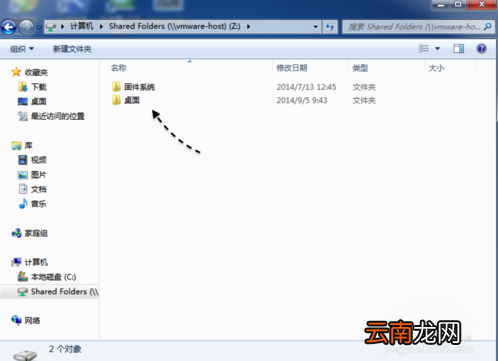
Task: Select 网络 in the navigation pane
Action: click(x=32, y=321)
